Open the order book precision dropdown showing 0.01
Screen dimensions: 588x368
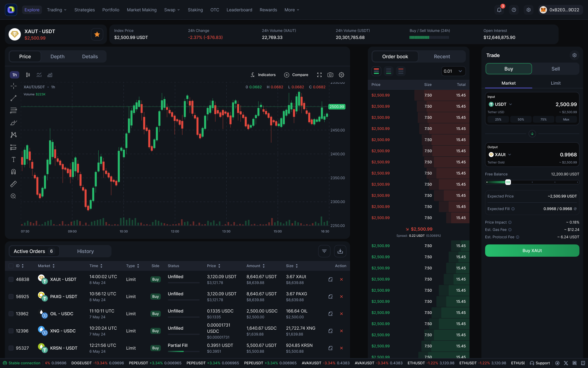(453, 71)
